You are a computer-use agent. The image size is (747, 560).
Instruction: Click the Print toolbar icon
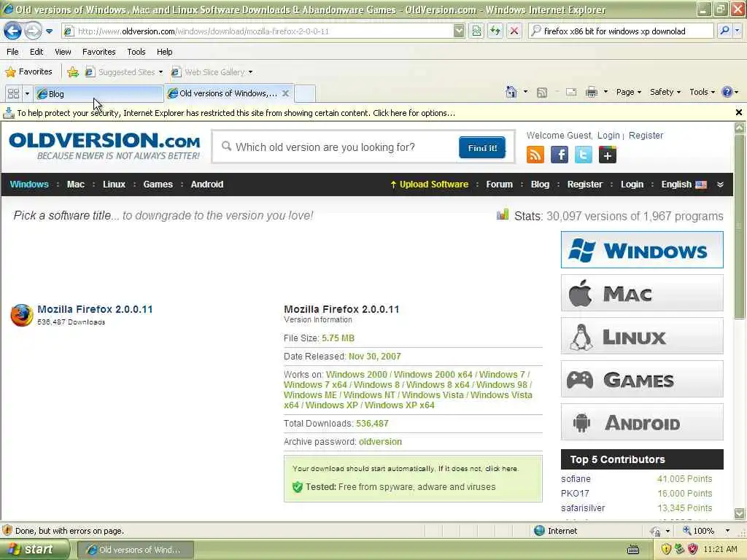592,93
